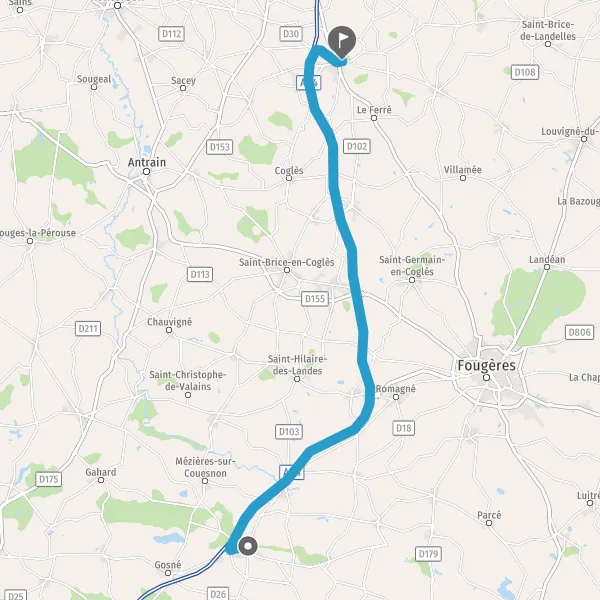Click the Antrain town label
Image resolution: width=600 pixels, height=600 pixels.
147,162
